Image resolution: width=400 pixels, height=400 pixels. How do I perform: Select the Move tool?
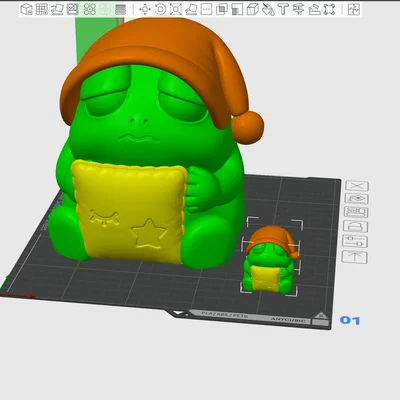point(145,9)
